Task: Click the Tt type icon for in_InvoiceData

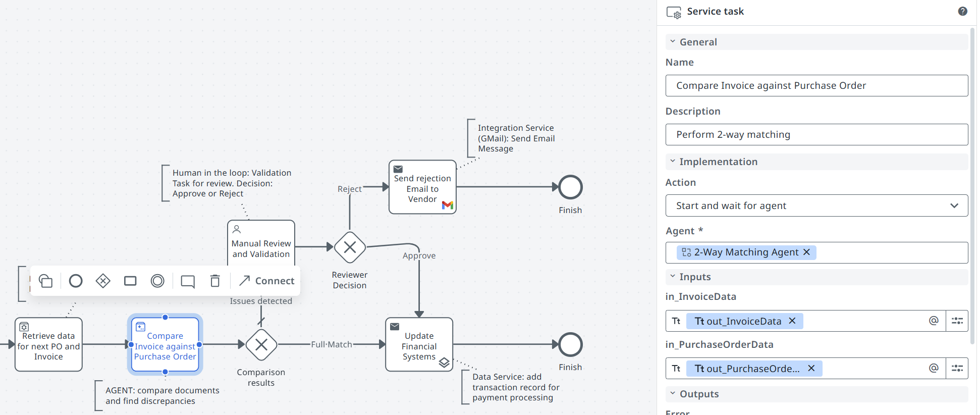Action: [676, 321]
